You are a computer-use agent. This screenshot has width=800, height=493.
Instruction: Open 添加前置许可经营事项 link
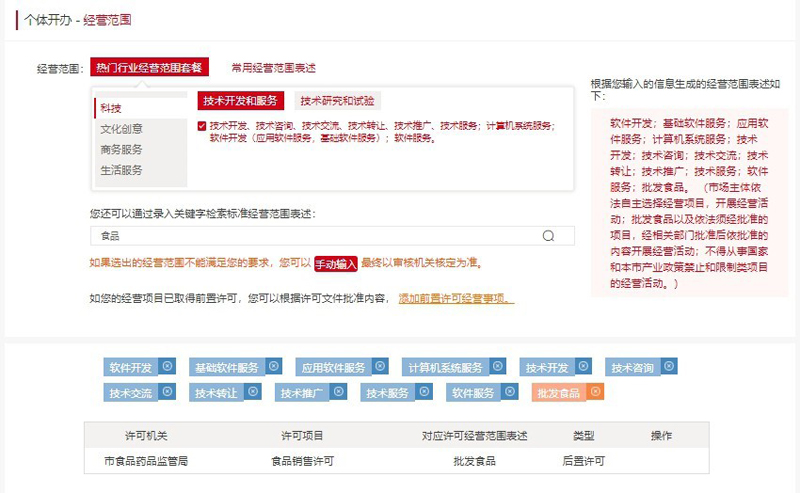click(456, 298)
